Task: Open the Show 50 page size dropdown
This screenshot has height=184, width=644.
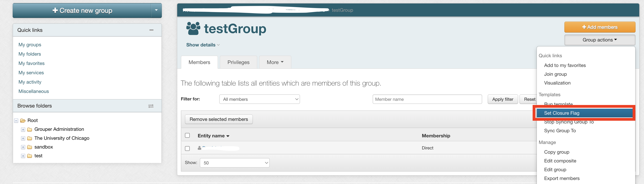Action: (x=234, y=163)
